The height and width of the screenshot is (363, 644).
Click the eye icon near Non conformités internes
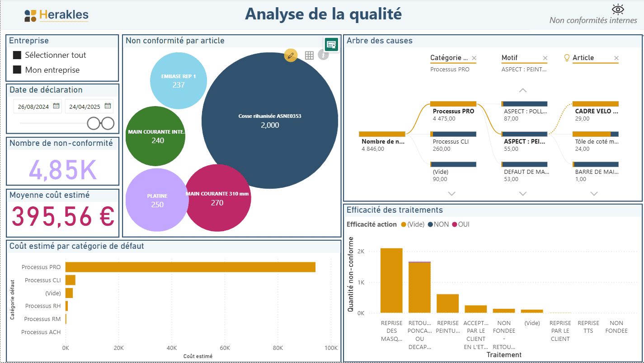[617, 9]
